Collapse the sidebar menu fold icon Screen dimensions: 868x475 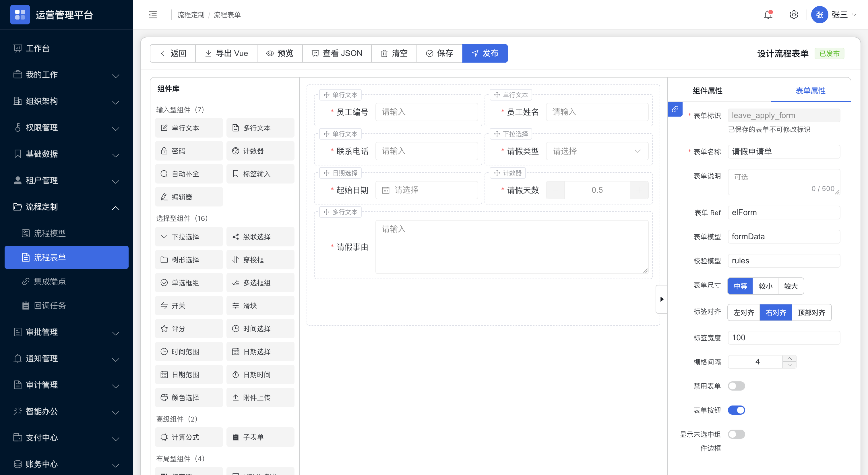pyautogui.click(x=153, y=15)
